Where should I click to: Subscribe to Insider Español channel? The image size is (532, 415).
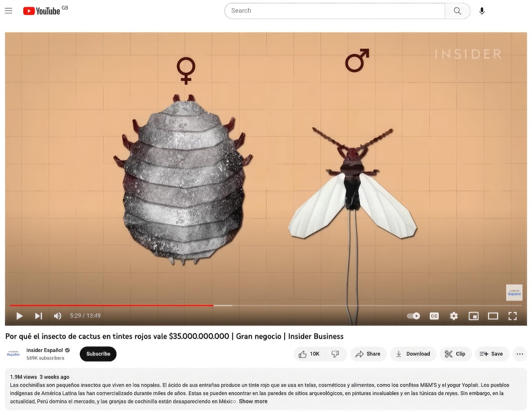pos(98,354)
